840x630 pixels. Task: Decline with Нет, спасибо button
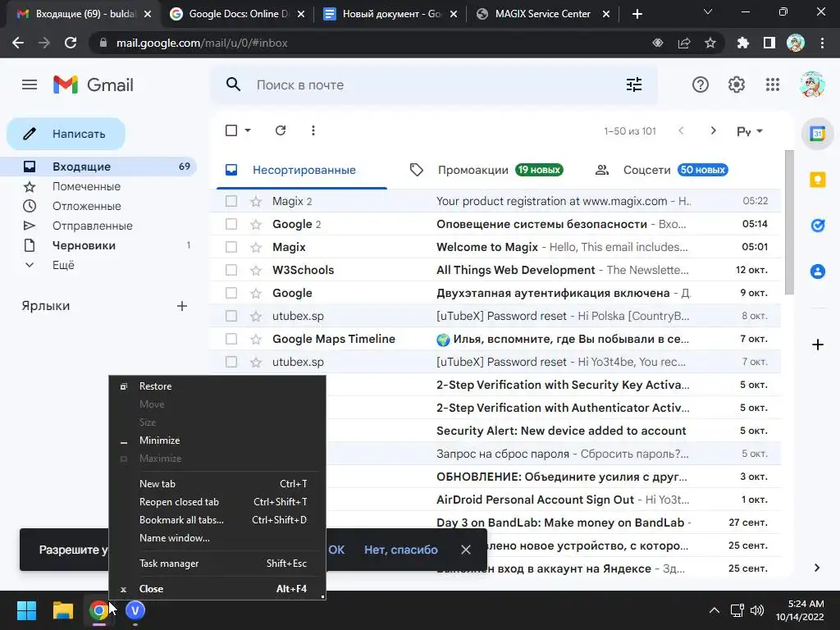point(400,550)
